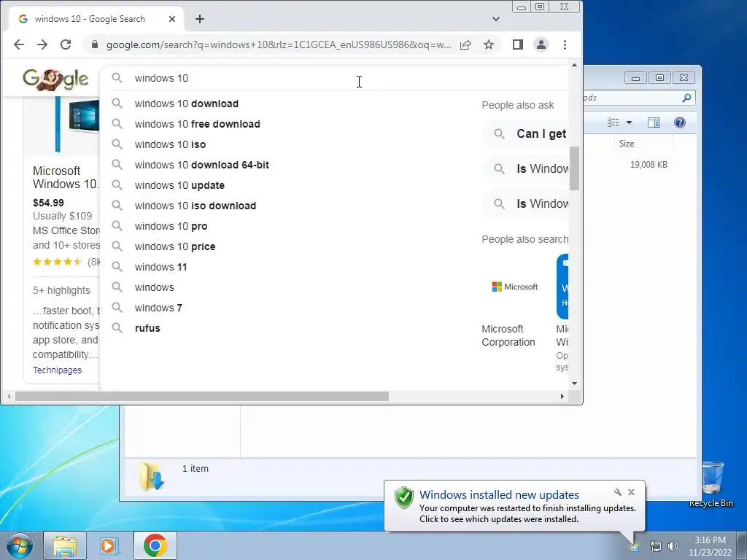This screenshot has width=747, height=560.
Task: Open the Microsoft Corporation result card
Action: coord(515,302)
